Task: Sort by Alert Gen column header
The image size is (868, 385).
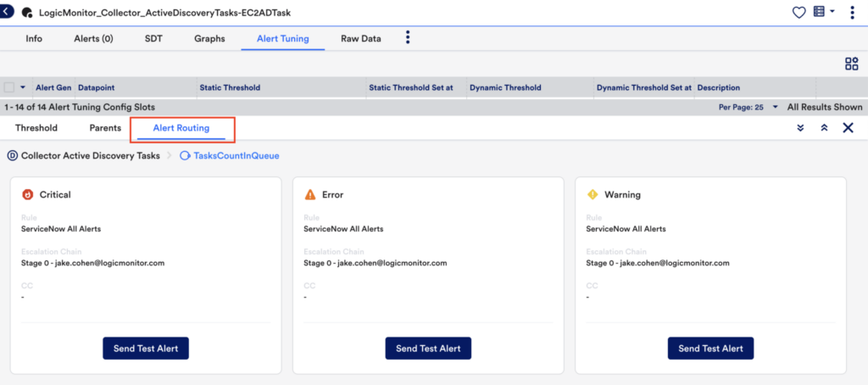Action: click(53, 87)
